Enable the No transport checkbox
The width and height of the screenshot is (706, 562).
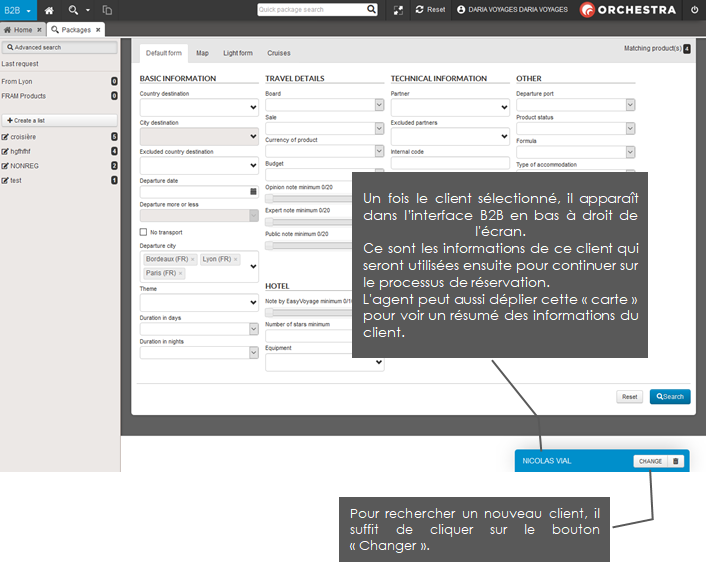coord(144,232)
